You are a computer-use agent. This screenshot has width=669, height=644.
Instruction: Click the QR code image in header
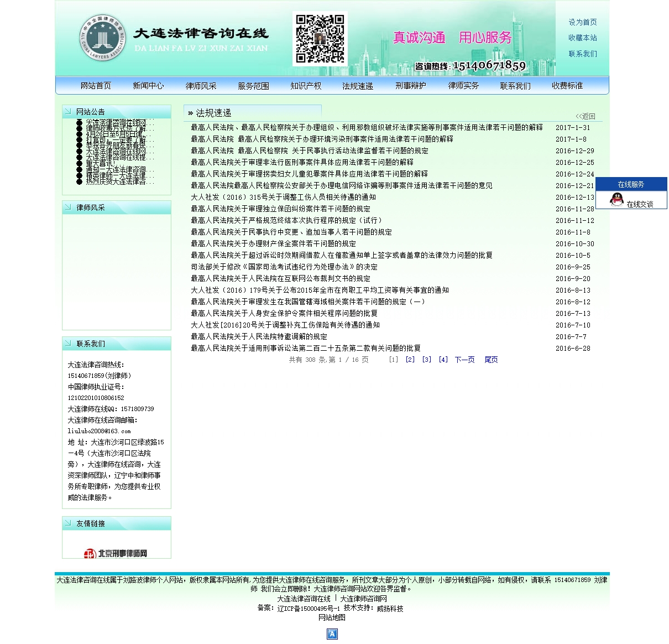pos(320,39)
